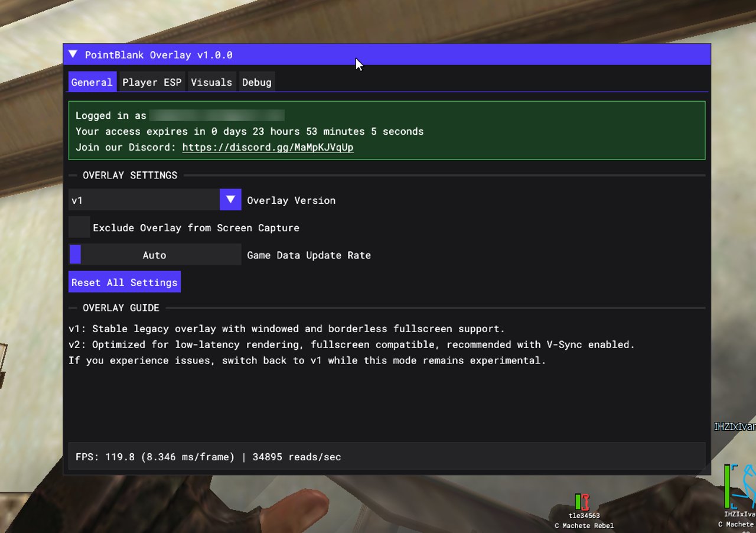Viewport: 756px width, 533px height.
Task: Open the Discord invite link
Action: click(x=268, y=147)
